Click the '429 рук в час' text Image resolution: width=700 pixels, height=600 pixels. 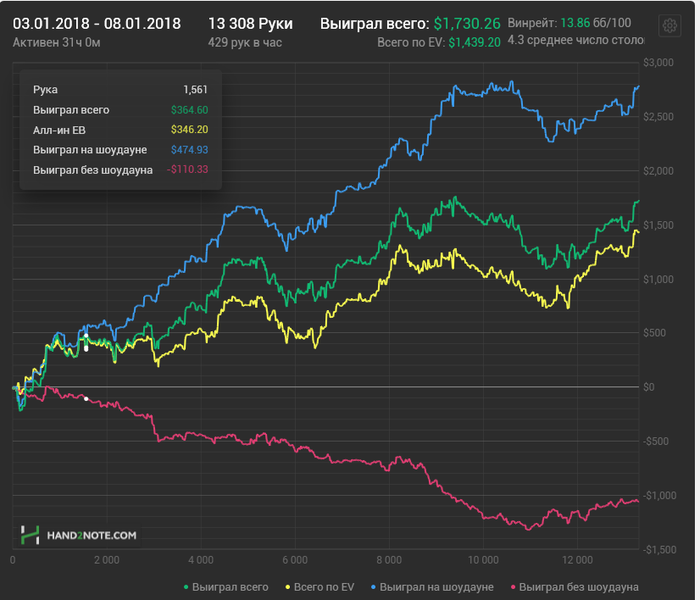coord(245,42)
